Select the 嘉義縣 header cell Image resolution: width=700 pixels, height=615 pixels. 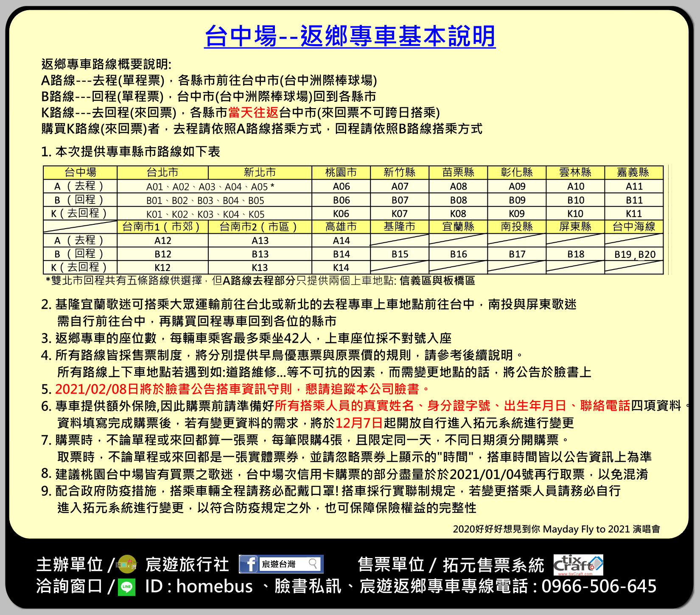tap(634, 173)
